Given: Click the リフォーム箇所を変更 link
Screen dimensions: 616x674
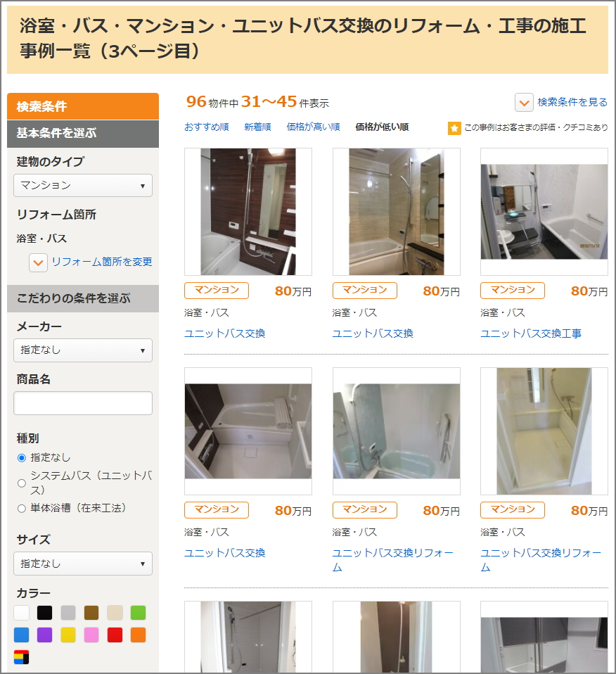Looking at the screenshot, I should (x=102, y=262).
